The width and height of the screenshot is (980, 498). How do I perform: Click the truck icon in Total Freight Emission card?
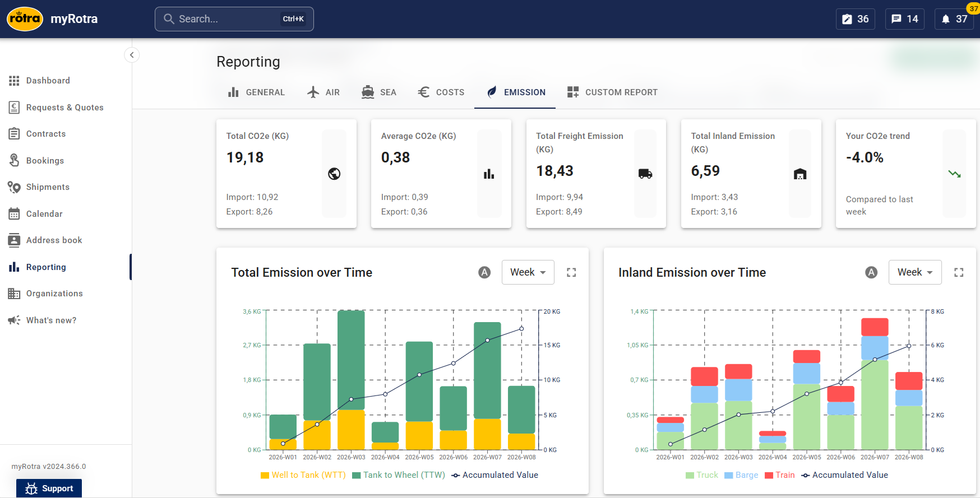[645, 174]
